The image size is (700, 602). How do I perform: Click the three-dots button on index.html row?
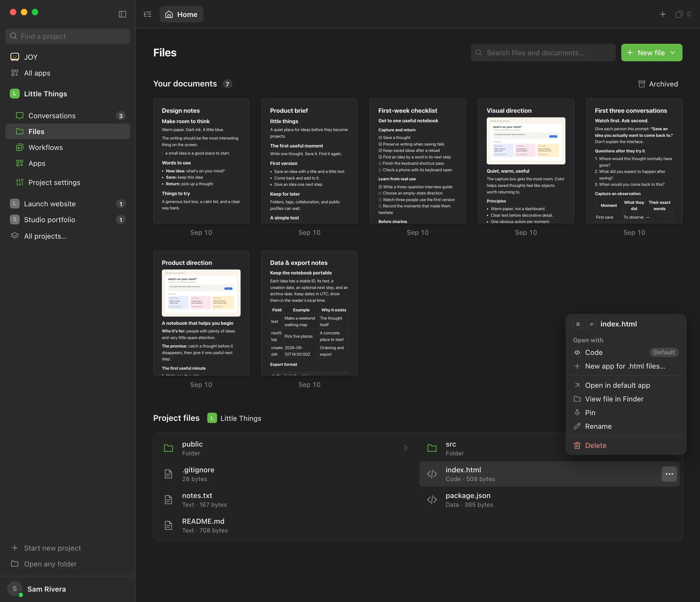click(x=669, y=474)
